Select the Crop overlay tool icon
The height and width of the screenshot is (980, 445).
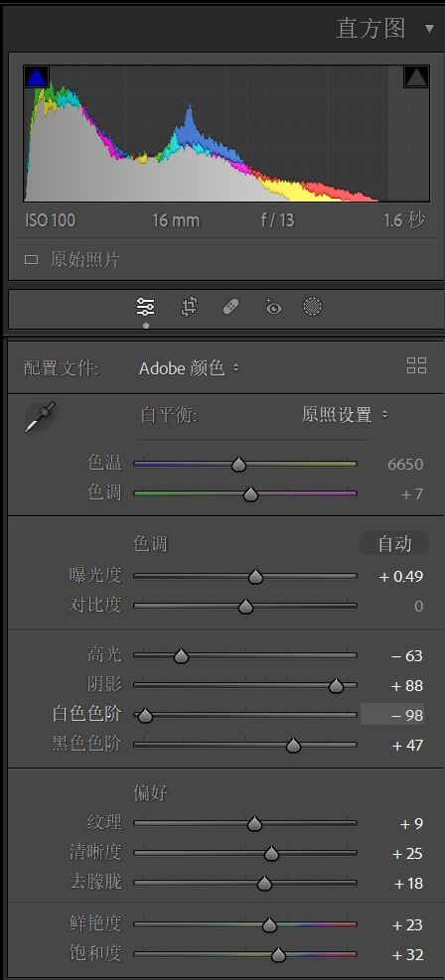(x=189, y=307)
